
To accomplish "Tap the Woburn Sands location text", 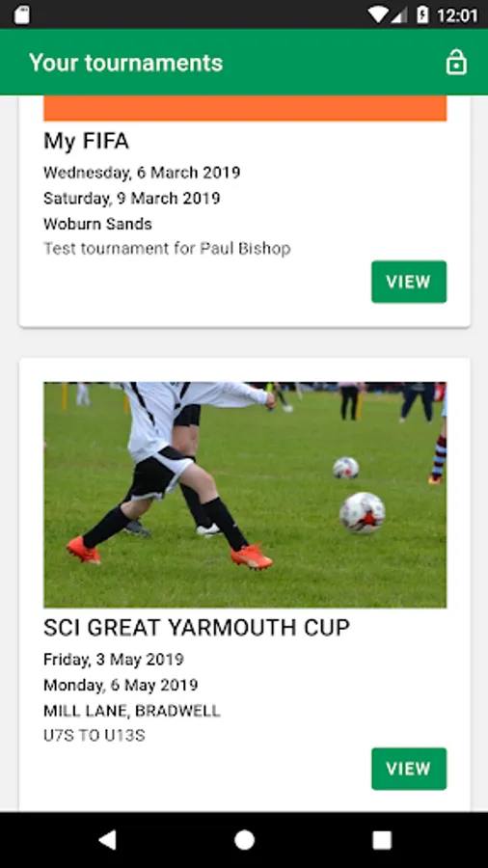I will (98, 224).
